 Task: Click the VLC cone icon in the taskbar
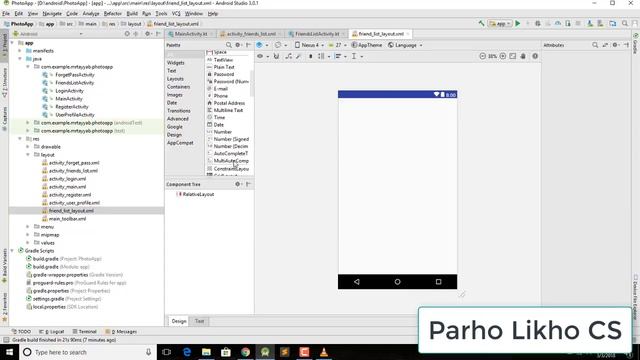324,352
